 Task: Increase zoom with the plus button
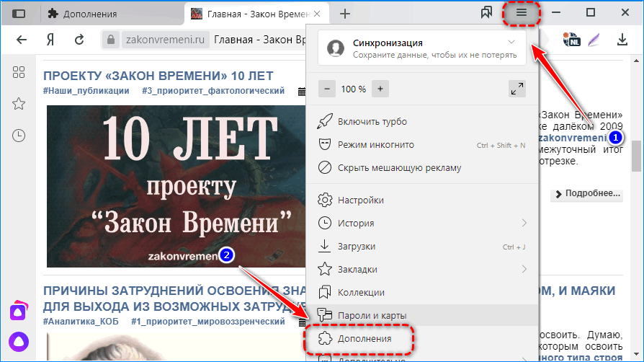point(380,89)
